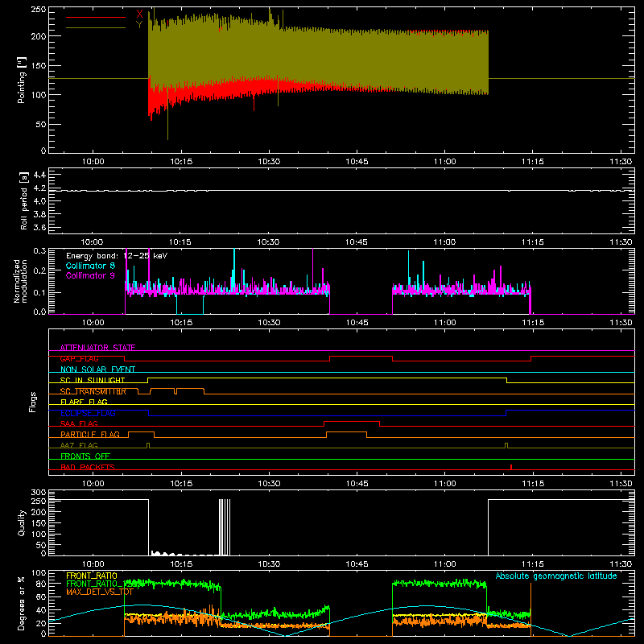Click the red X legend label
The height and width of the screenshot is (644, 644).
(x=139, y=14)
